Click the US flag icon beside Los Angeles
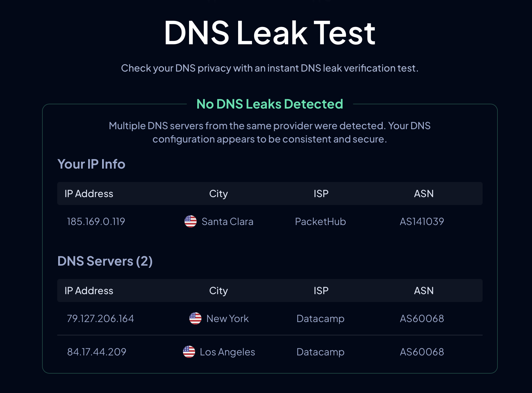The height and width of the screenshot is (393, 532). [x=189, y=352]
